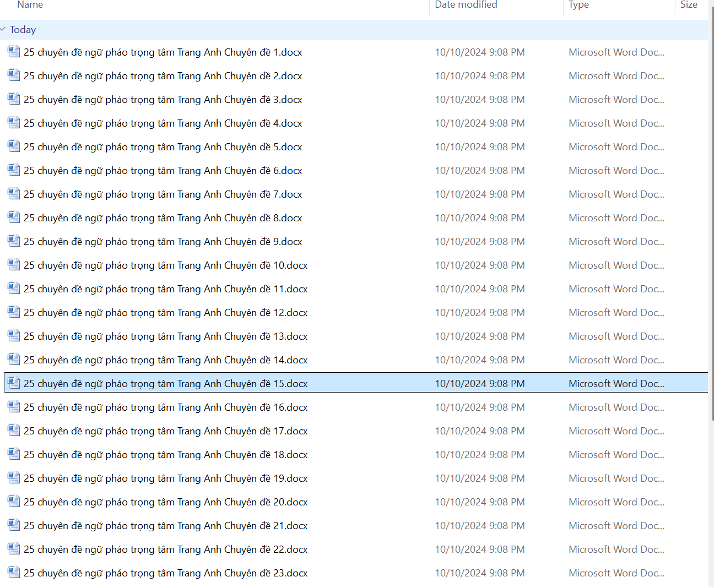Click the Word icon for Chuyên đề 13.docx
Viewport: 714px width, 588px height.
14,336
